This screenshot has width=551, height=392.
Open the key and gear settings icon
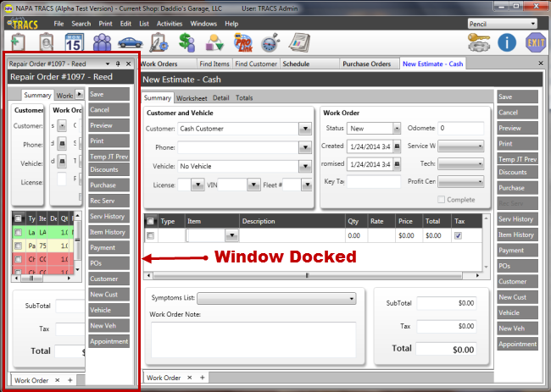click(479, 42)
